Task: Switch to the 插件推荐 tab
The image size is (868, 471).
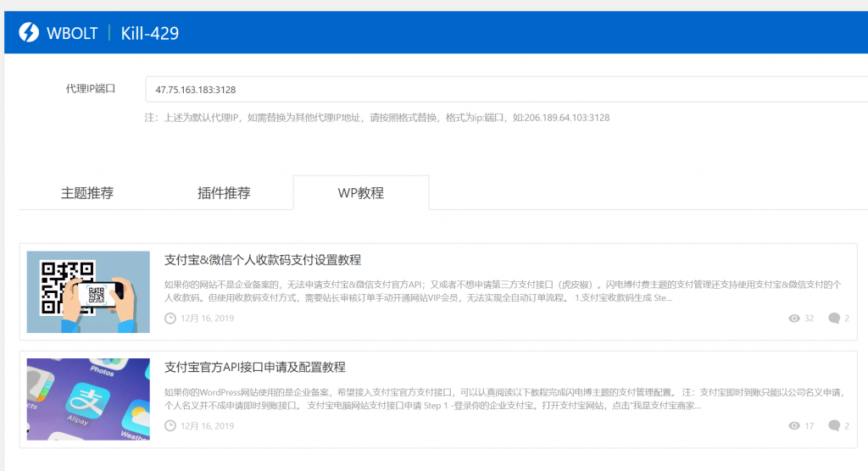Action: [x=224, y=193]
